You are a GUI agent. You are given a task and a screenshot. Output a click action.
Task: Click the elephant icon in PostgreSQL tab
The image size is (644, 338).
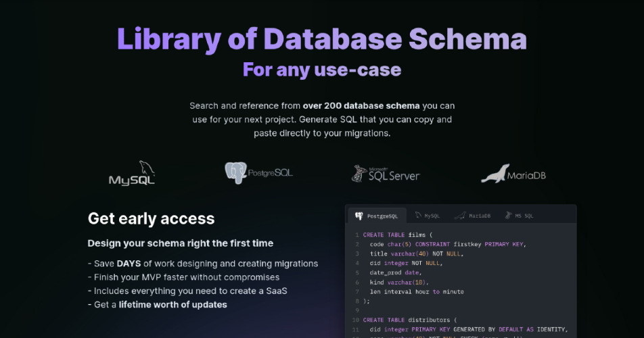[x=359, y=216]
